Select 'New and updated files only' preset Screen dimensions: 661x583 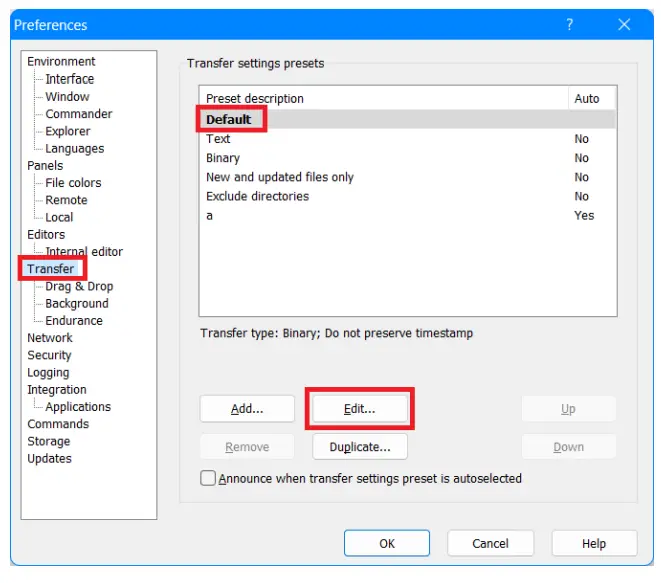pyautogui.click(x=408, y=177)
